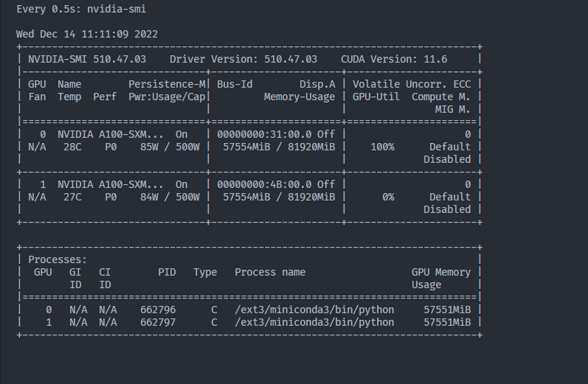Click the python process path for PID 662796

[x=314, y=310]
